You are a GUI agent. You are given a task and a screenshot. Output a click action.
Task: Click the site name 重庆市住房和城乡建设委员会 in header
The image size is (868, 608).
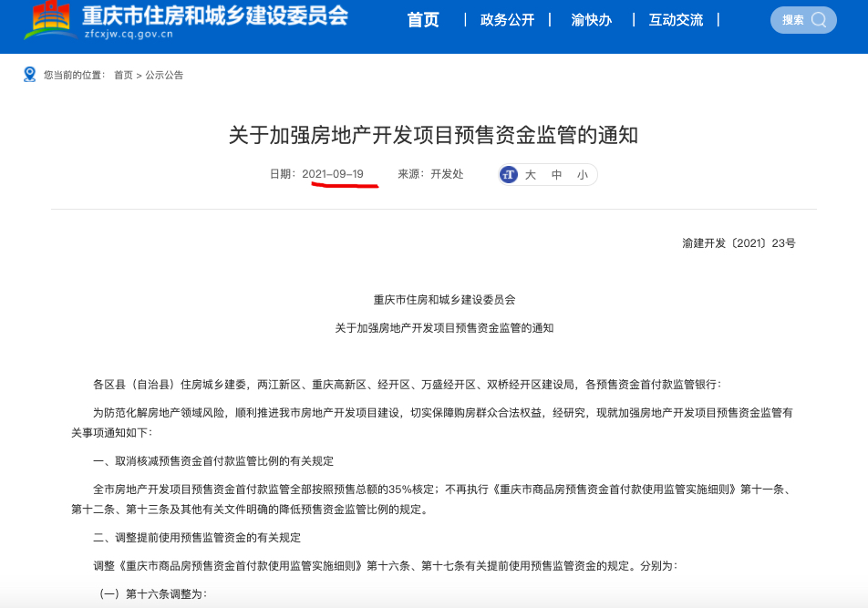pyautogui.click(x=214, y=15)
